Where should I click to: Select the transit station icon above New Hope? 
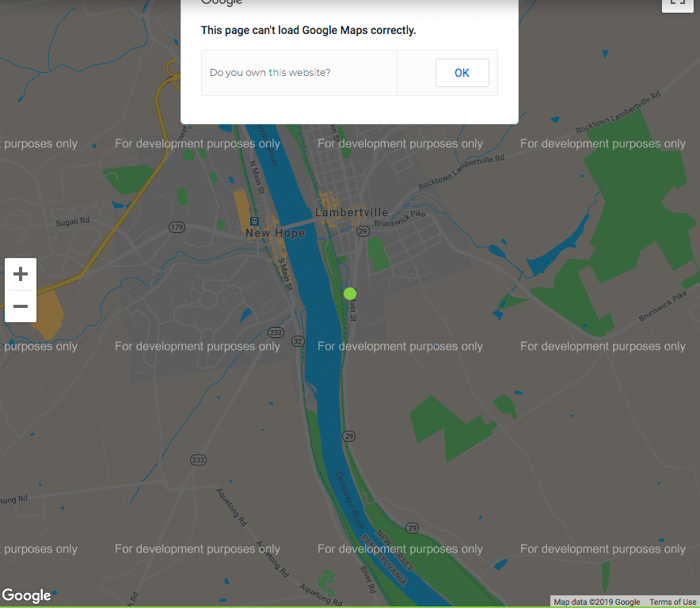click(254, 221)
